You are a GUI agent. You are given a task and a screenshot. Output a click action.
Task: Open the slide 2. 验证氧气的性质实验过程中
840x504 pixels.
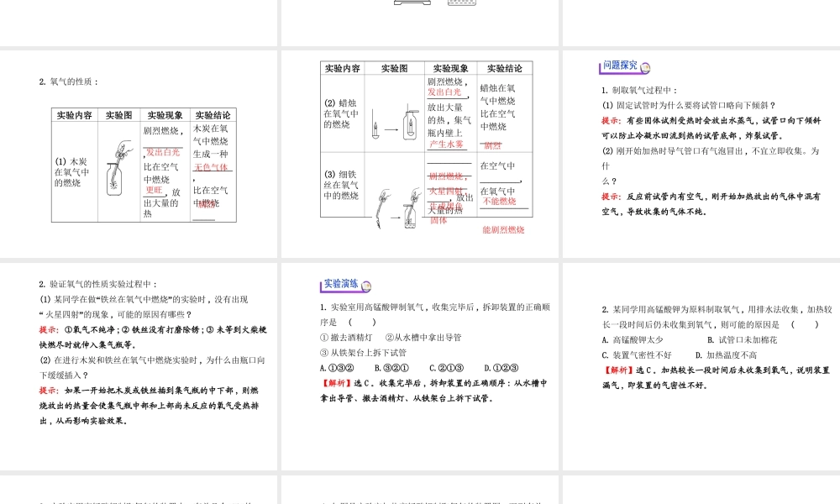click(x=139, y=366)
